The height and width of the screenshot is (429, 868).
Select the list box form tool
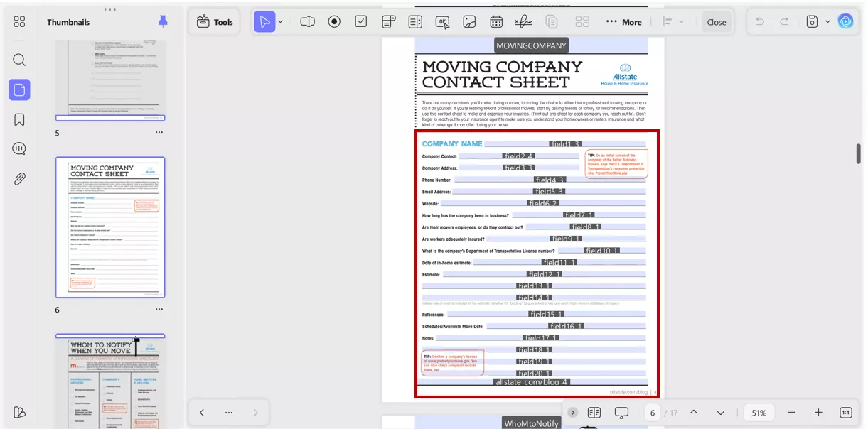[415, 22]
